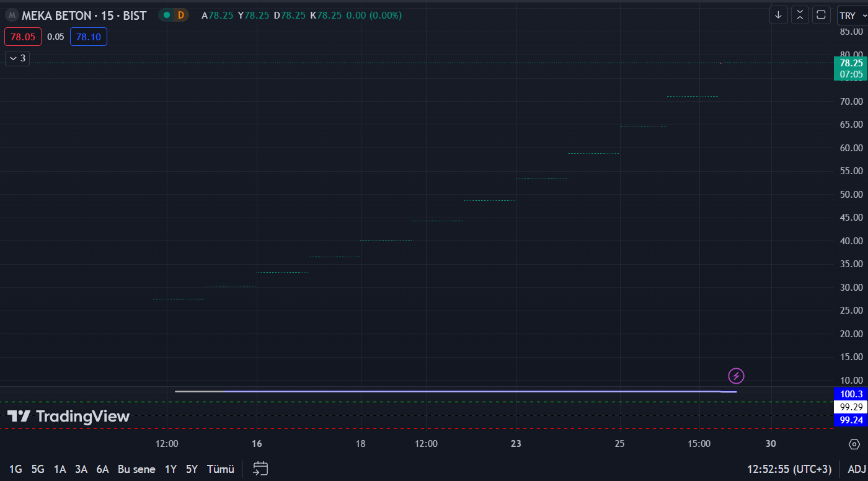Open chart settings gear in bottom-right corner
The width and height of the screenshot is (868, 481).
[x=854, y=444]
